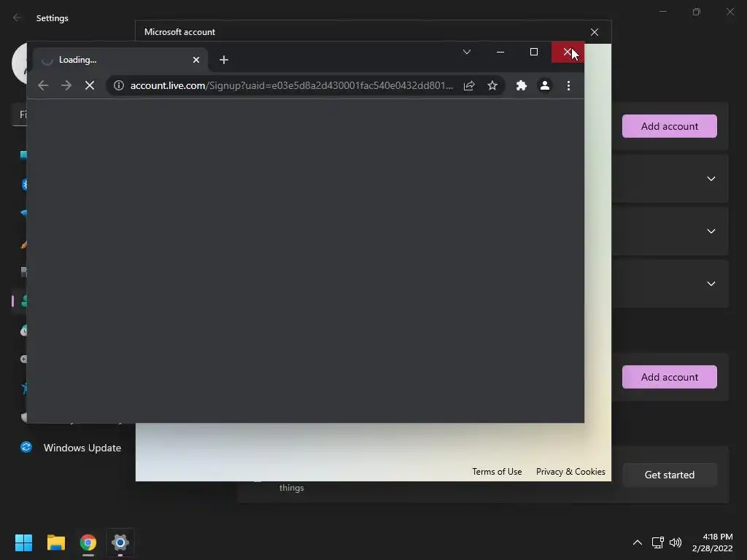The height and width of the screenshot is (560, 747).
Task: Click the lower Add account button
Action: click(x=670, y=377)
